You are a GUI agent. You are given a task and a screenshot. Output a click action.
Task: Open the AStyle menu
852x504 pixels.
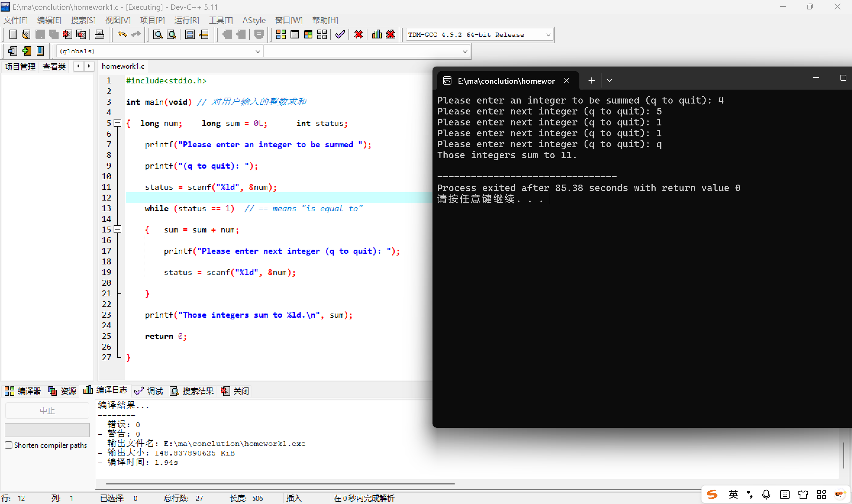pos(254,20)
